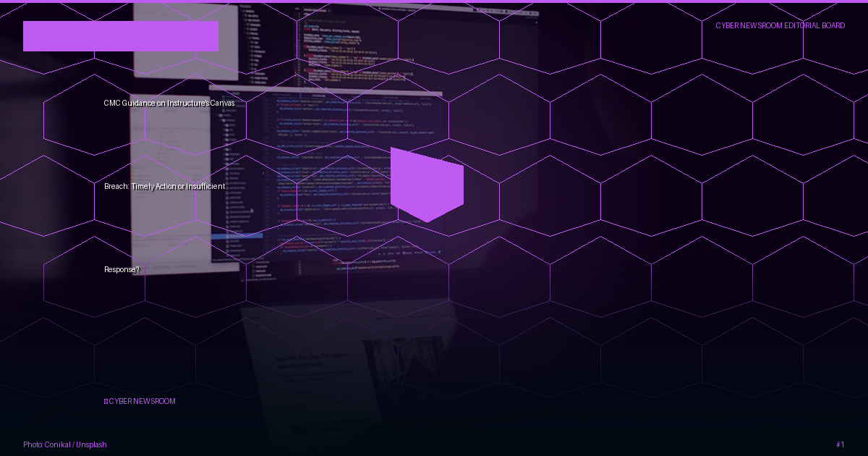Open the CYBER NEWSROOM footer label
This screenshot has height=456, width=868.
point(142,401)
